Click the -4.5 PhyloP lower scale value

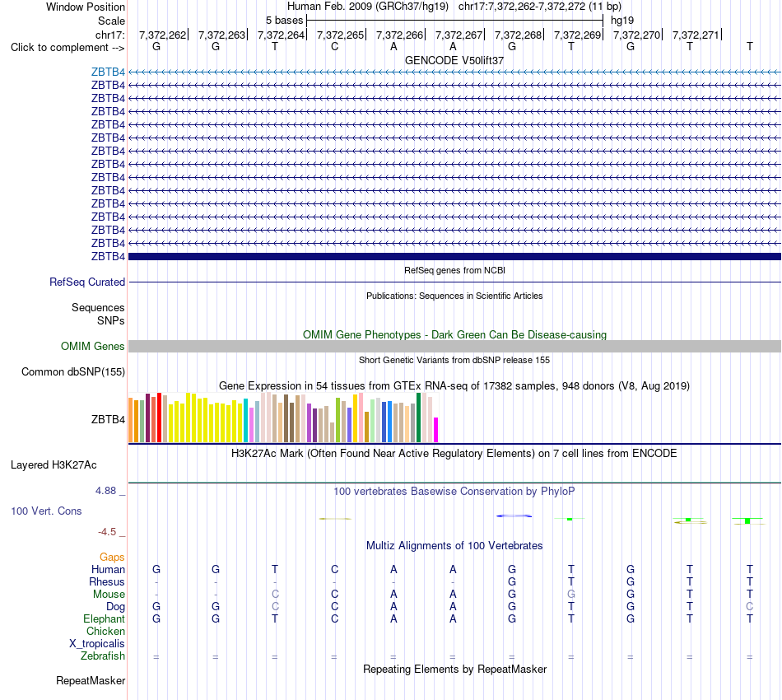coord(107,532)
